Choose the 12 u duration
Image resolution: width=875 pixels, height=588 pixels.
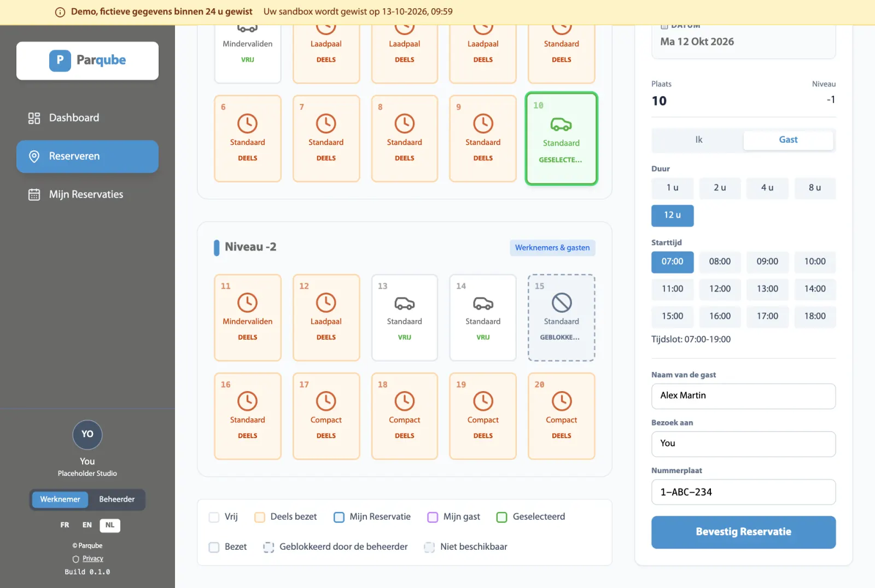coord(672,216)
